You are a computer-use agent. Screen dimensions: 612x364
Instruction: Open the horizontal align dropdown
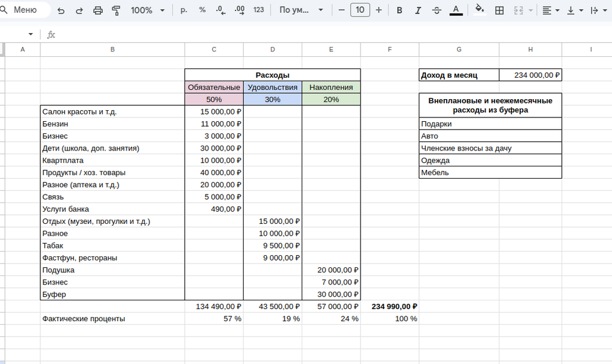[551, 10]
